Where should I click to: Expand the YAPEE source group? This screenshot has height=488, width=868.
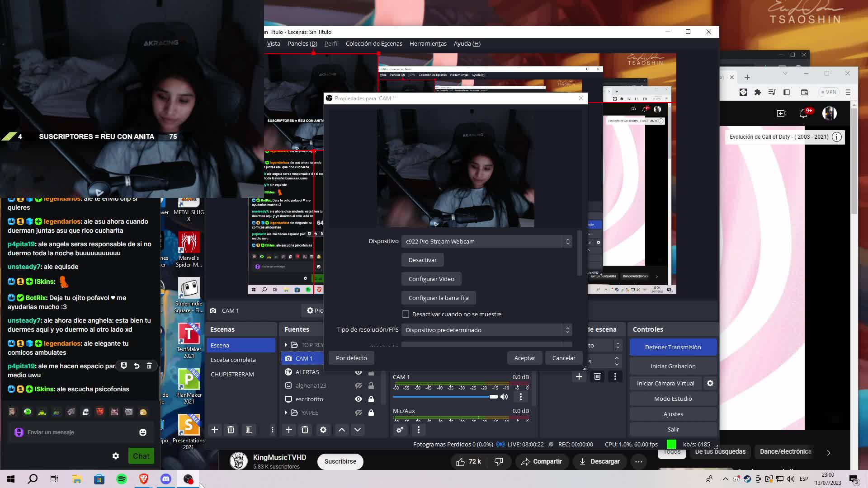(x=286, y=413)
